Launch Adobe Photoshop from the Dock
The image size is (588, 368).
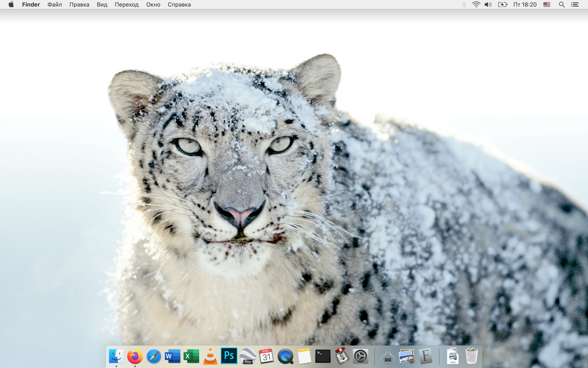pos(229,356)
